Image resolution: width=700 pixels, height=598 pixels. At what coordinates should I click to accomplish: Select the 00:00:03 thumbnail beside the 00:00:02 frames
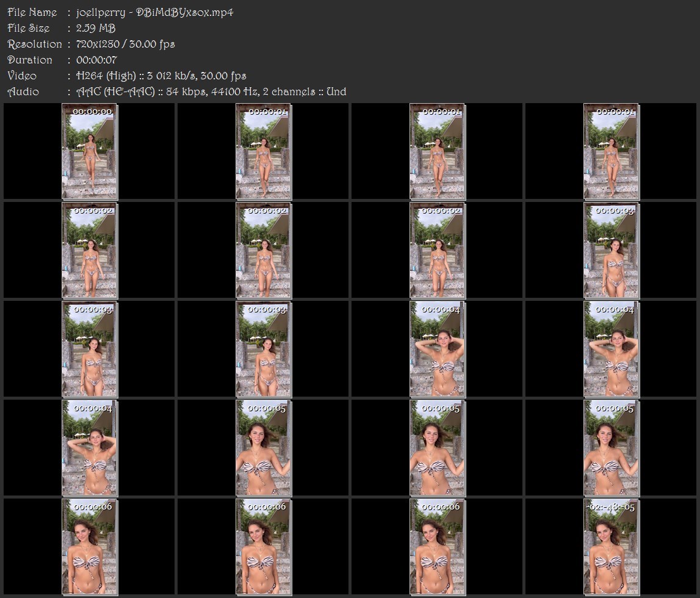pos(611,250)
